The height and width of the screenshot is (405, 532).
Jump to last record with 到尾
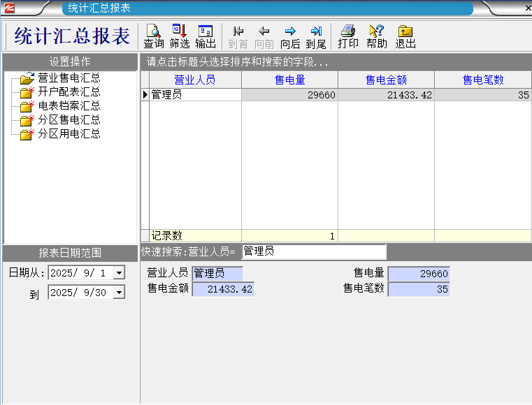tap(316, 36)
